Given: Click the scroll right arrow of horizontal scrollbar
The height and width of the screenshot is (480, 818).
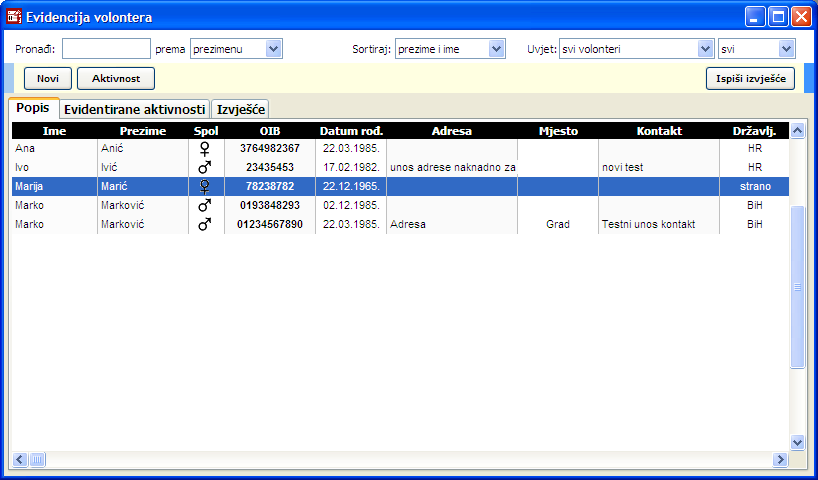Looking at the screenshot, I should [781, 459].
